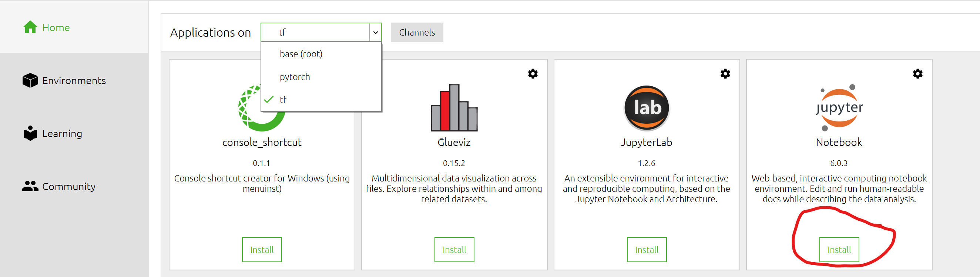This screenshot has width=980, height=277.
Task: Select pytorch environment from list
Action: [x=295, y=77]
